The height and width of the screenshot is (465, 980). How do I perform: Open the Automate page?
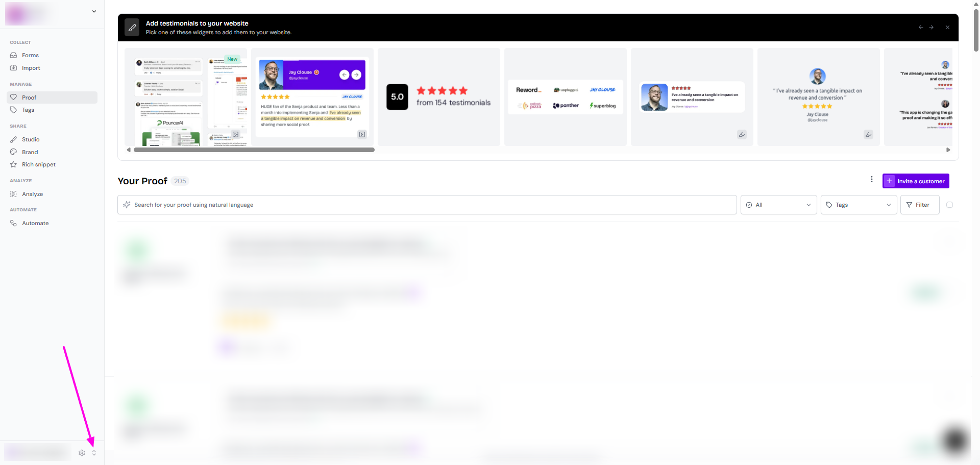35,223
